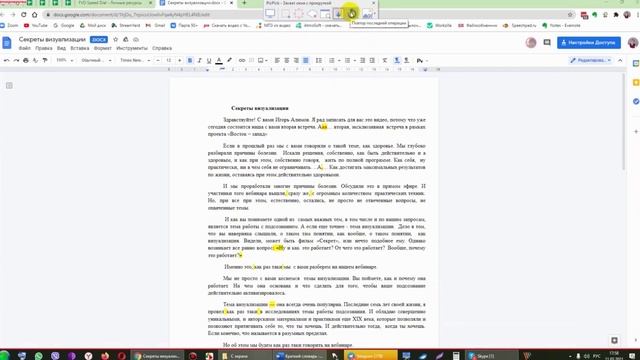This screenshot has height=360, width=640.
Task: Open the editing mode dropdown
Action: pyautogui.click(x=591, y=60)
